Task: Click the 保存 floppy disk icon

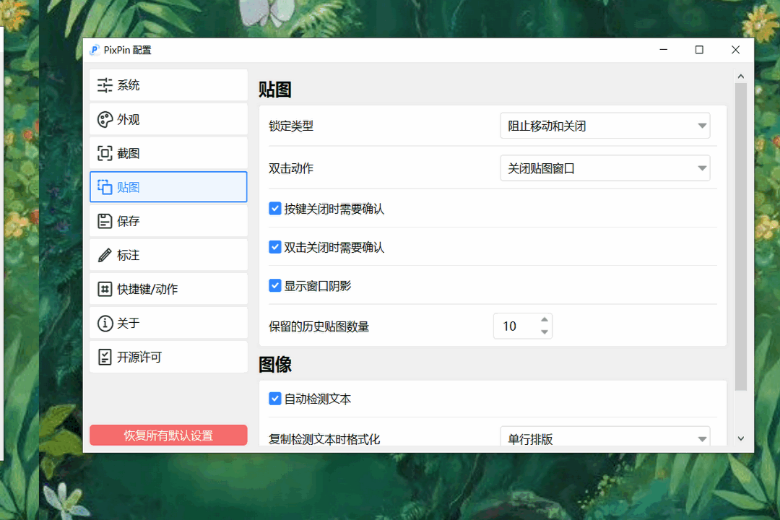Action: 105,221
